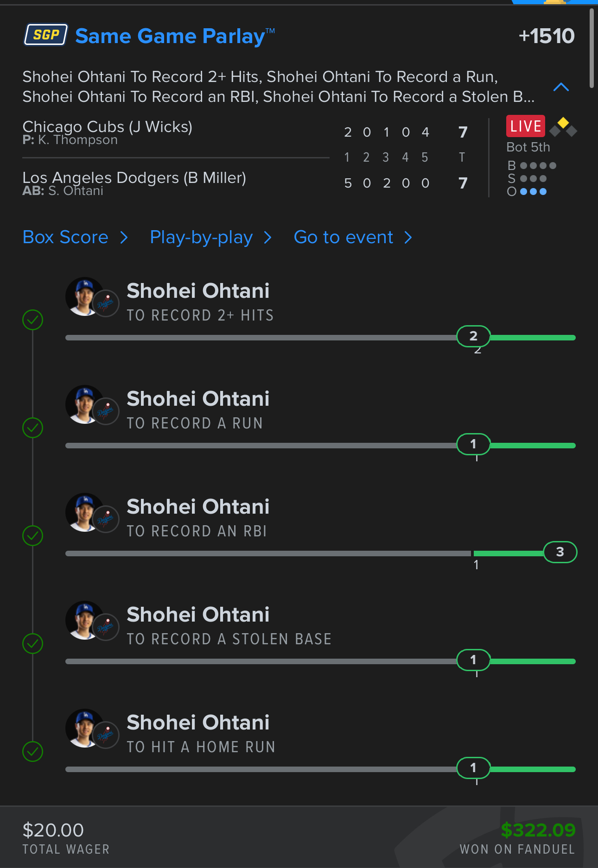The height and width of the screenshot is (868, 598).
Task: Click the Same Game Parlay title
Action: coord(170,36)
